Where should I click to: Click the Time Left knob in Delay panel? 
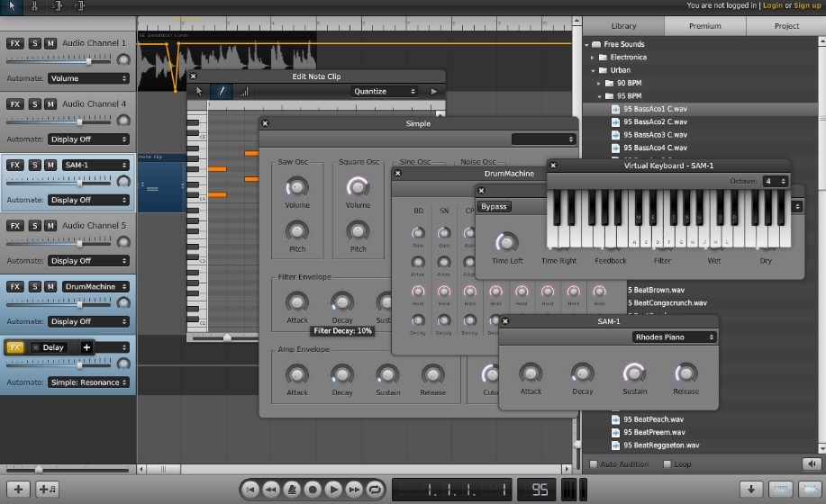click(507, 242)
